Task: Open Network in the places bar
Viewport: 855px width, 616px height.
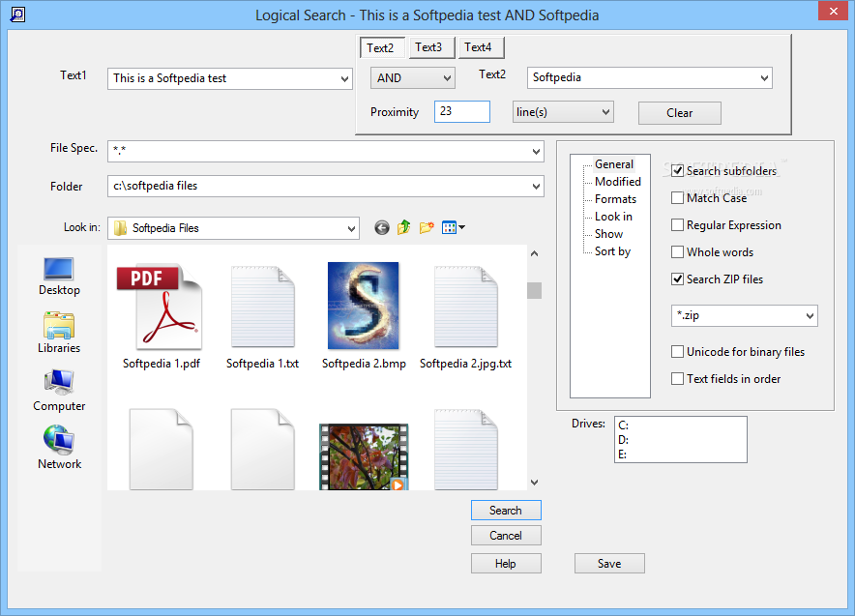Action: tap(59, 448)
